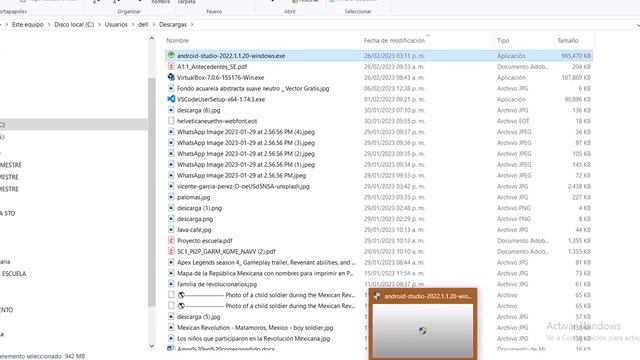Click 2,438 KB size cell
The image size is (640, 360).
coord(579,186)
